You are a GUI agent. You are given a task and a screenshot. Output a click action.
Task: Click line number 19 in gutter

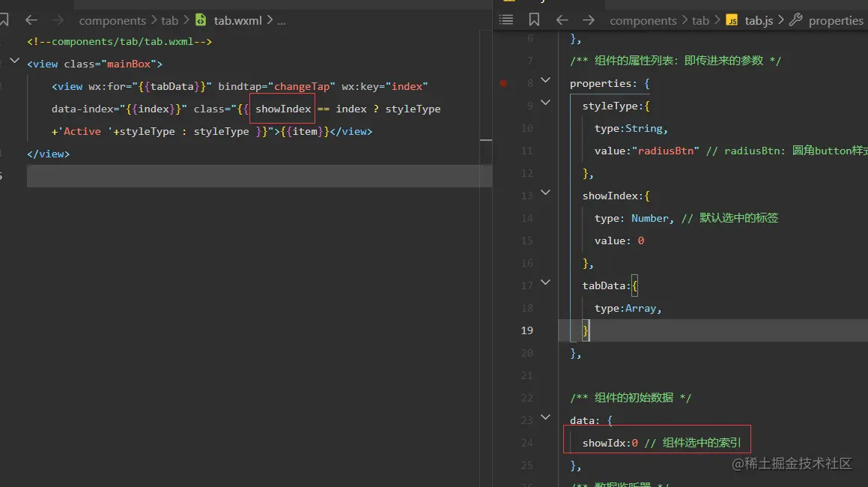(x=527, y=330)
